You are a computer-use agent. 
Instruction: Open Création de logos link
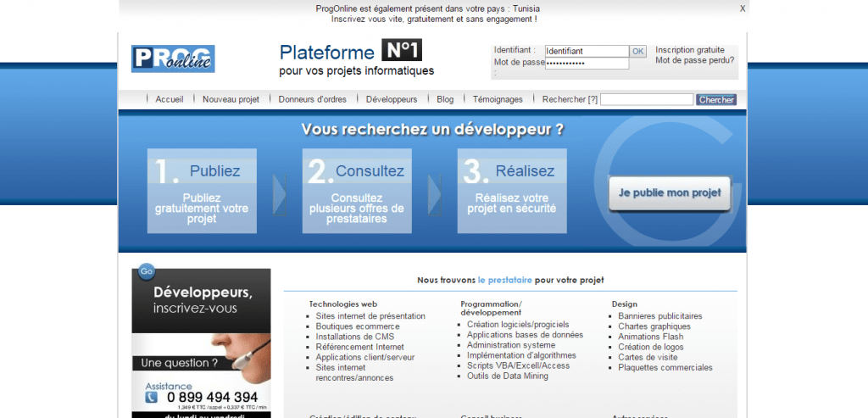650,347
